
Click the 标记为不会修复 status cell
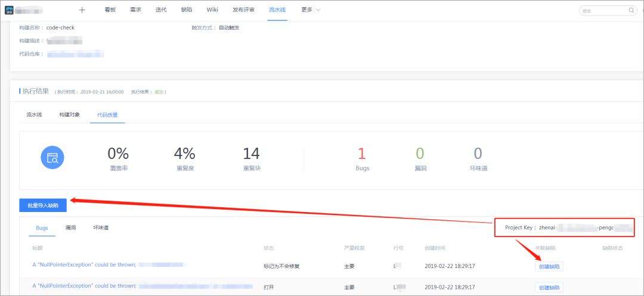pos(281,266)
